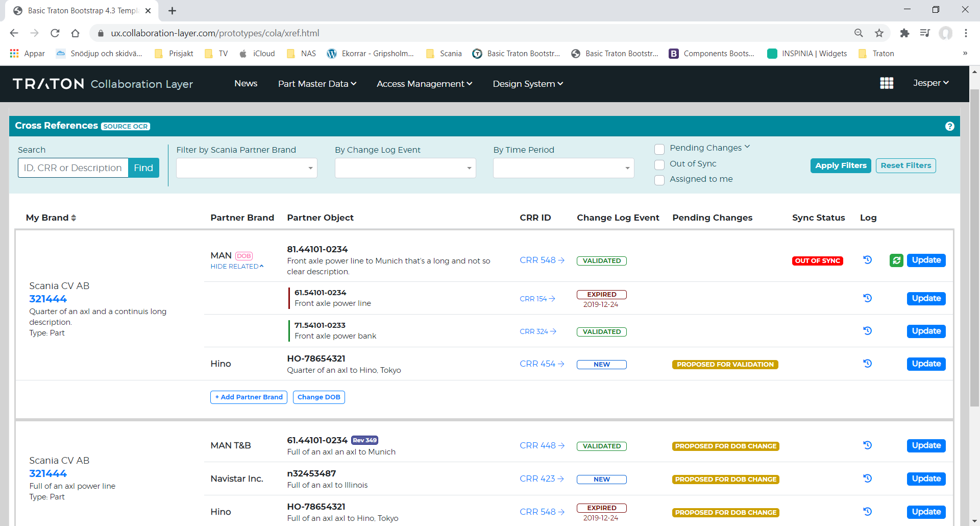980x526 pixels.
Task: Open the help question mark icon
Action: pos(949,126)
